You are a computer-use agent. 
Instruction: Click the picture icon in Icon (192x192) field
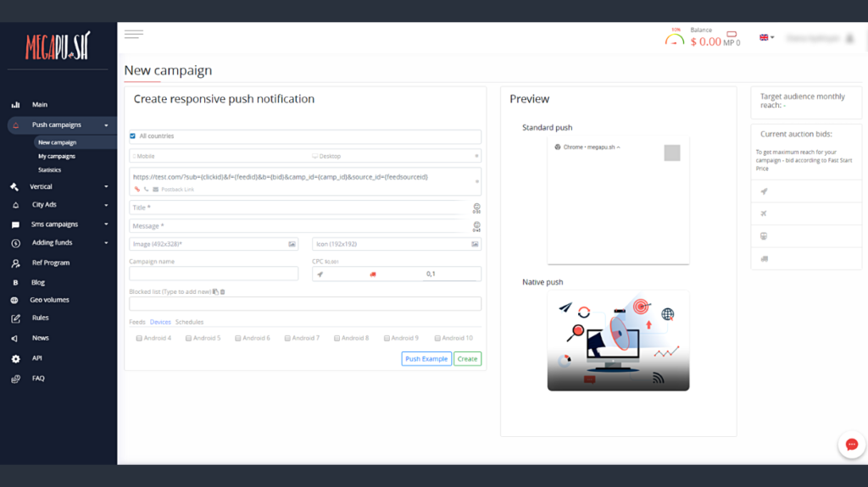click(x=476, y=244)
